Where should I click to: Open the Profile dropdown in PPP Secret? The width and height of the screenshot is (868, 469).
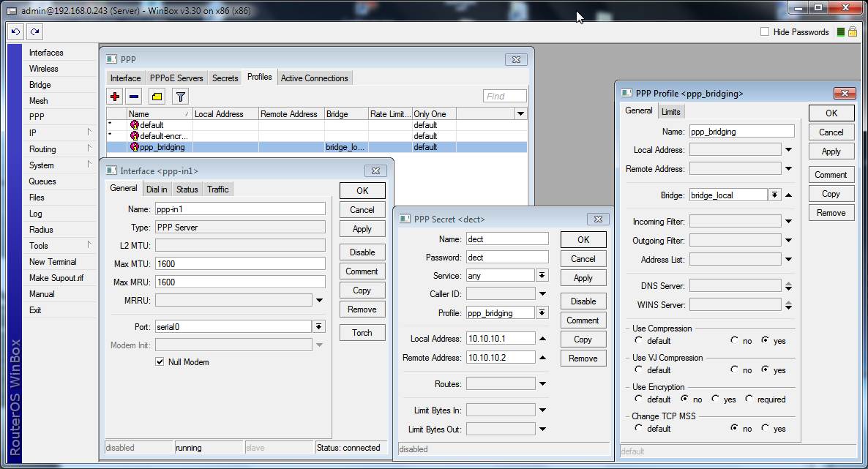pyautogui.click(x=542, y=313)
